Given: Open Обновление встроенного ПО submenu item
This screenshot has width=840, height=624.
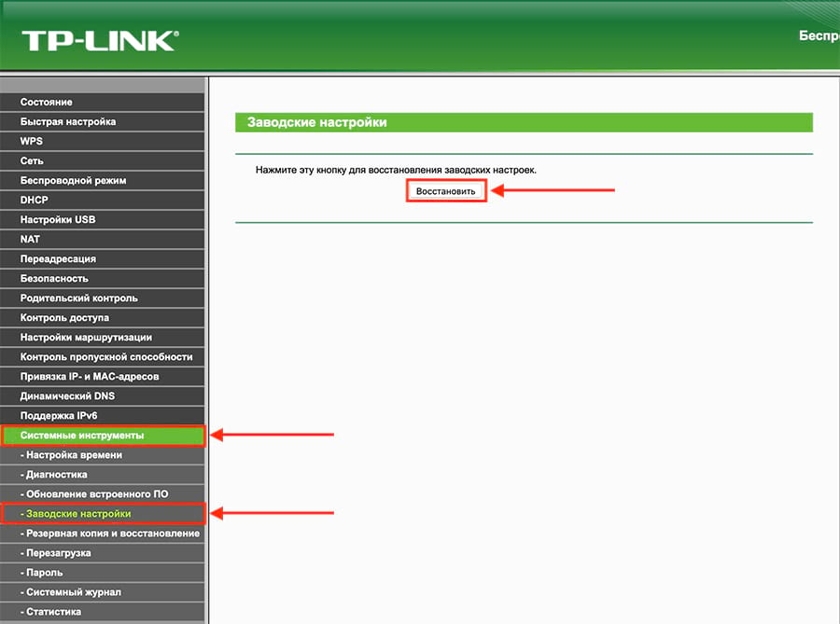Looking at the screenshot, I should click(103, 494).
